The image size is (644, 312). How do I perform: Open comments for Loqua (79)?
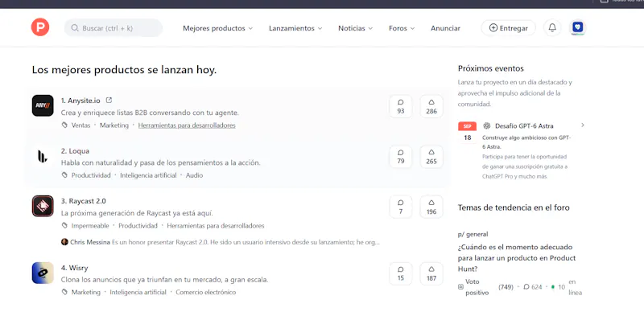(x=400, y=157)
